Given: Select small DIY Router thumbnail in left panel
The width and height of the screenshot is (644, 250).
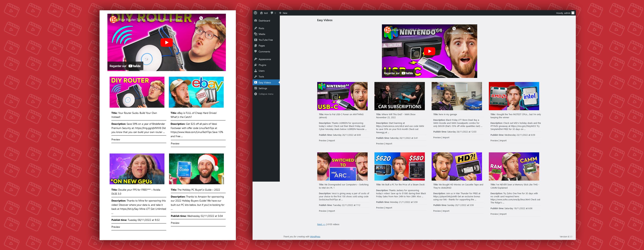Looking at the screenshot, I should click(x=137, y=92).
